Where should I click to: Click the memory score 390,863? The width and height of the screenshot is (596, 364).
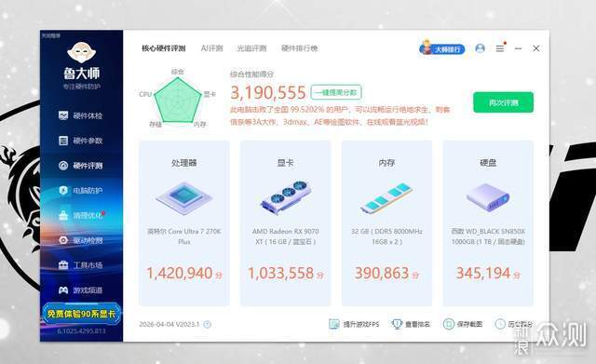[382, 273]
